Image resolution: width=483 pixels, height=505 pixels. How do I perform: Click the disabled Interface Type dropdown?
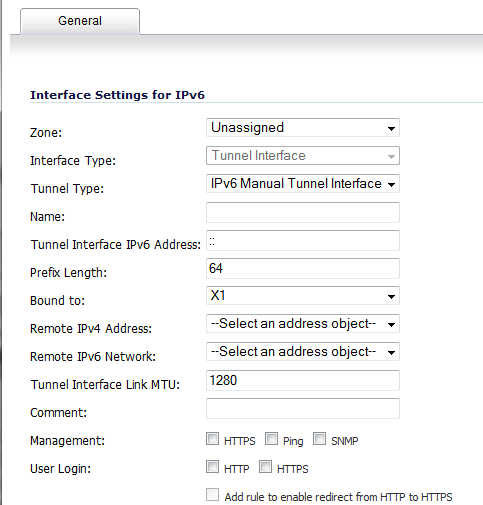point(303,156)
